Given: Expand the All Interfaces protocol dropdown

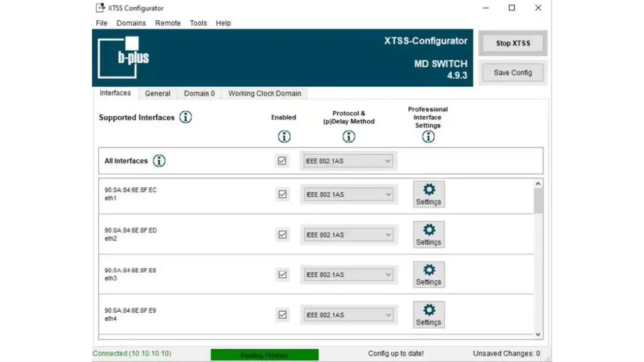Looking at the screenshot, I should click(x=348, y=161).
